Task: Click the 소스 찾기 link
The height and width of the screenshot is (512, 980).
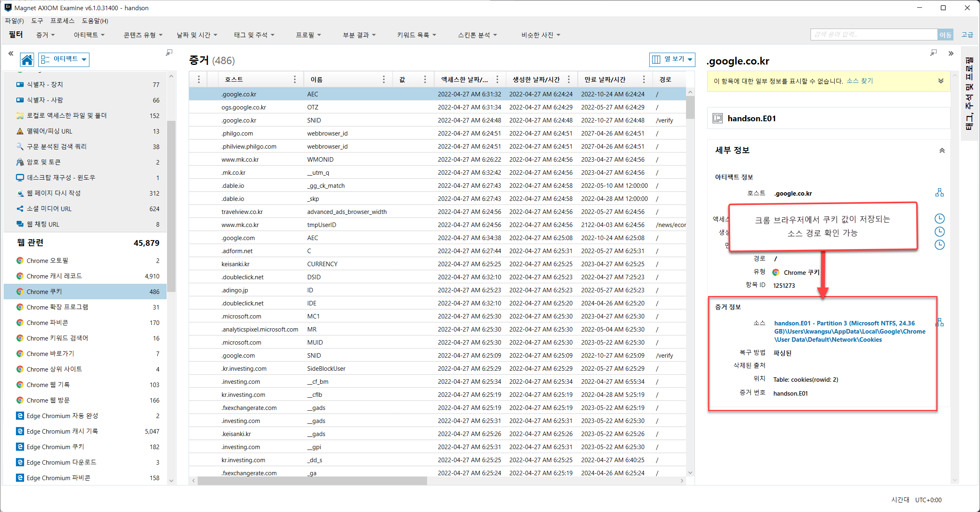Action: 860,81
